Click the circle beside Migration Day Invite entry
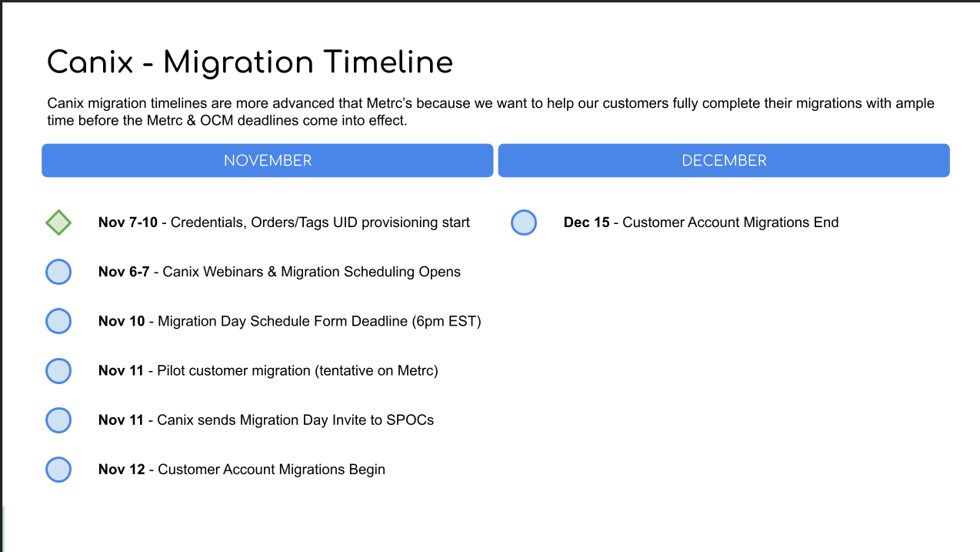This screenshot has height=552, width=980. point(58,420)
